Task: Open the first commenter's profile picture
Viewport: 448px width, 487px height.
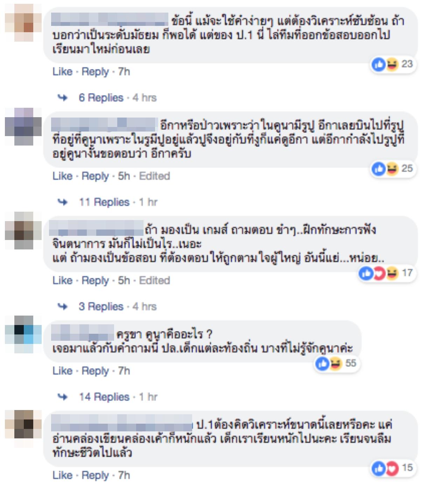Action: [24, 23]
